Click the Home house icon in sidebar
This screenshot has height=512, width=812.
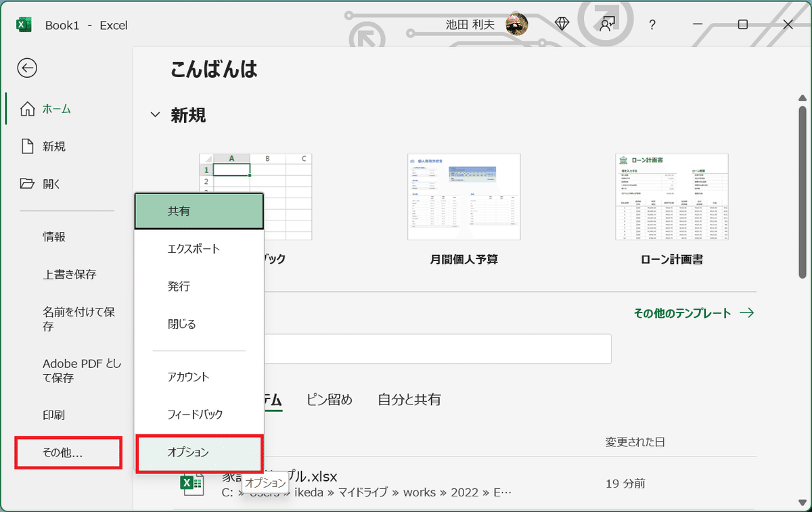(x=27, y=109)
